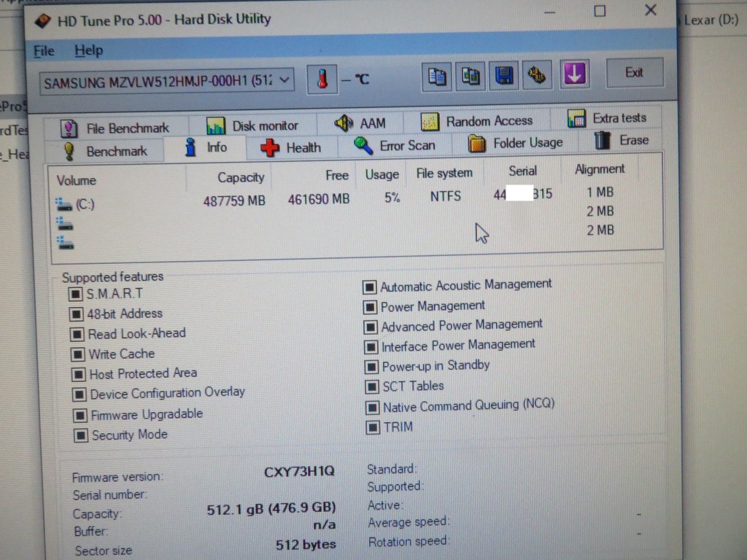This screenshot has height=560, width=747.
Task: Toggle the Write Cache checkbox
Action: pos(77,354)
